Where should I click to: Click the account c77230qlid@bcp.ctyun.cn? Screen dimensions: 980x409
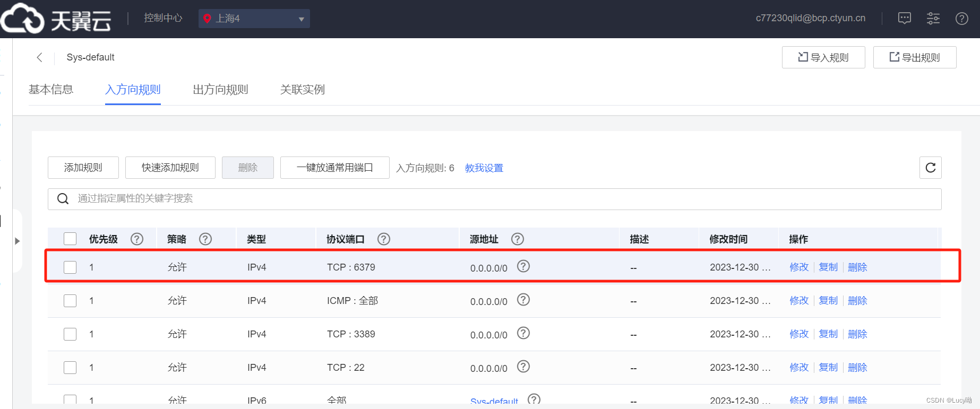coord(811,18)
